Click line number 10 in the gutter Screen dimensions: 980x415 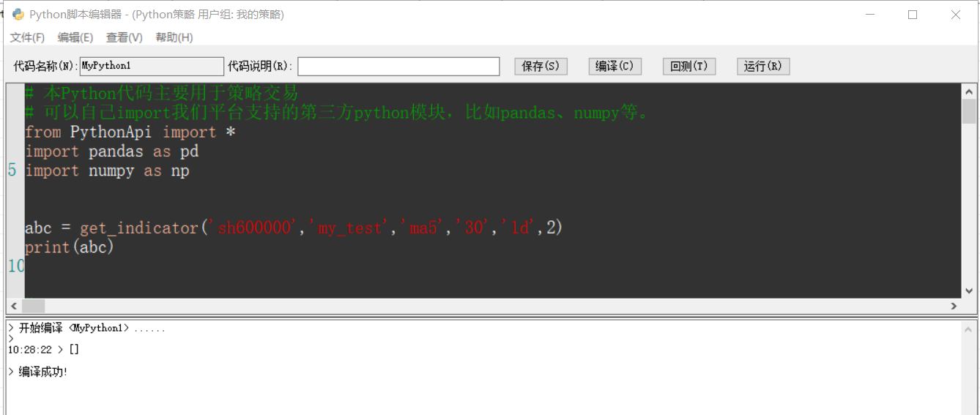click(15, 266)
